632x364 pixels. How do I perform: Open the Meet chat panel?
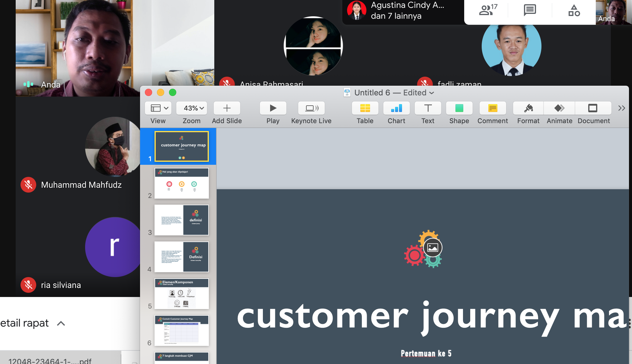530,10
